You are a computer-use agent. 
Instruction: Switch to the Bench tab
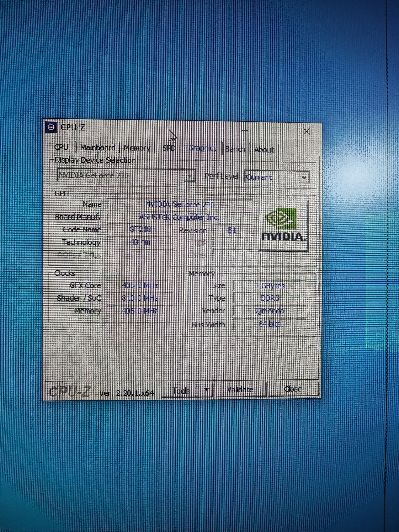235,149
